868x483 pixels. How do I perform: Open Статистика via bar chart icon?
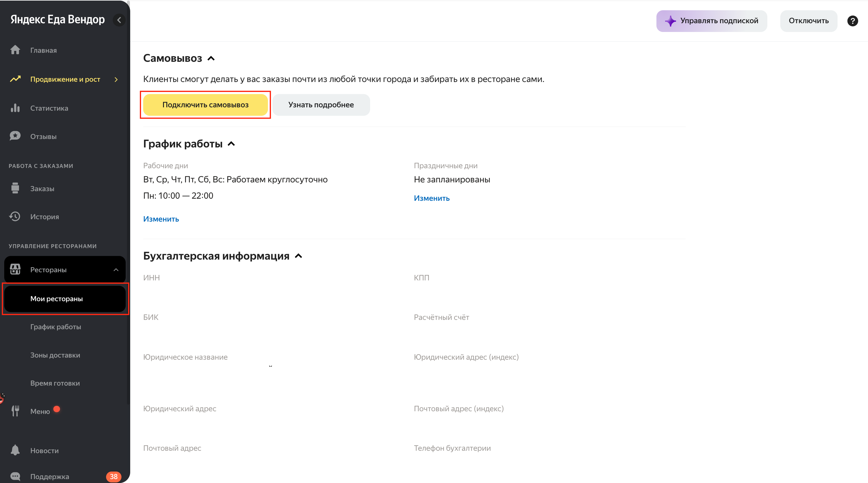click(x=15, y=108)
